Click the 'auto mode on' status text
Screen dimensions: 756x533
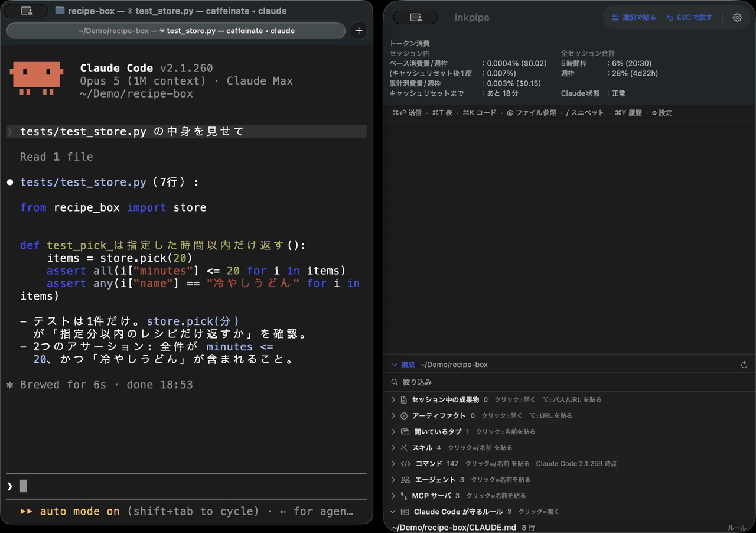tap(80, 512)
